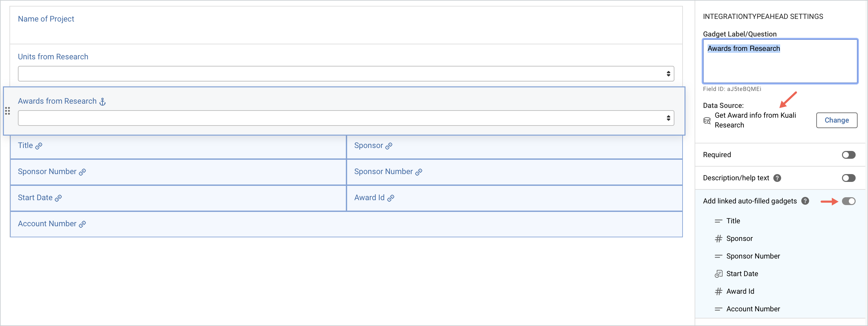Click the link icon beside Start Date
The height and width of the screenshot is (326, 868).
click(59, 198)
